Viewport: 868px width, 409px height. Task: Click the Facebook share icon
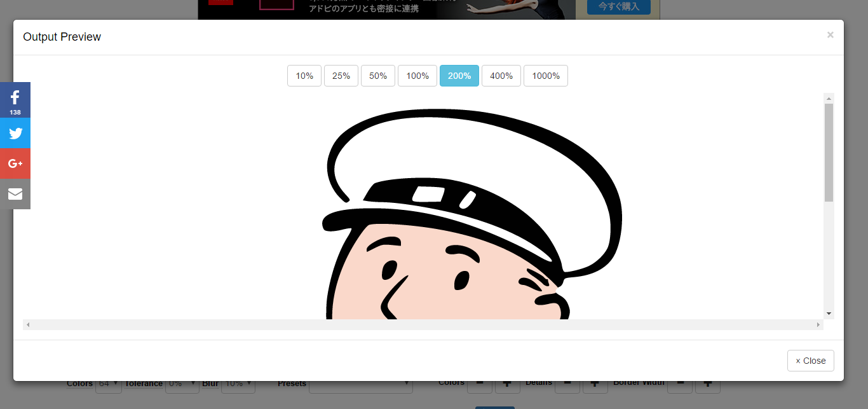coord(15,100)
